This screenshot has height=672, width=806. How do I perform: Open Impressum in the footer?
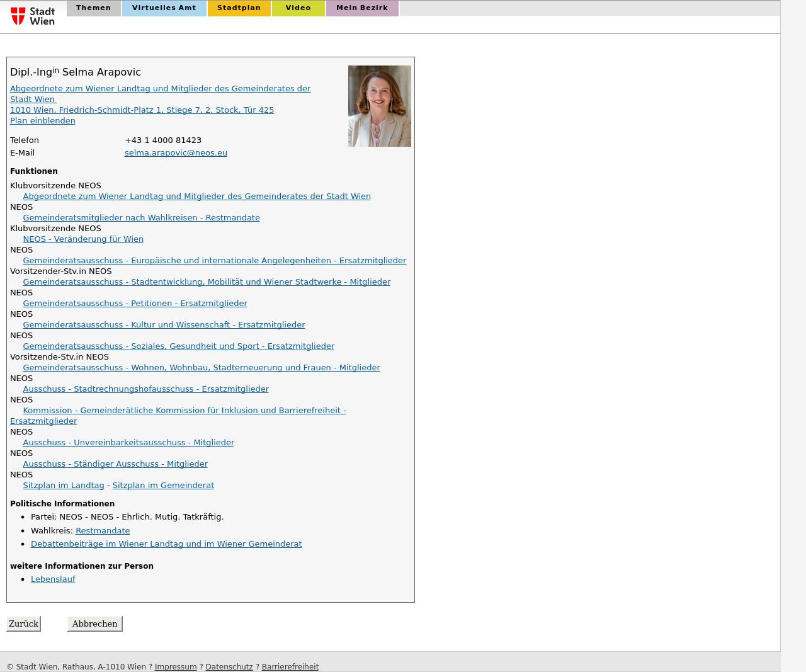(x=176, y=666)
